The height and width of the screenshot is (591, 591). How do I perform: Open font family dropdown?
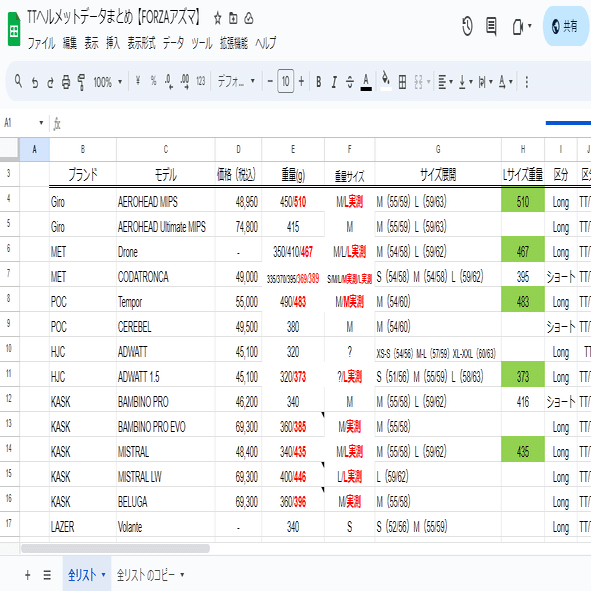pos(236,81)
